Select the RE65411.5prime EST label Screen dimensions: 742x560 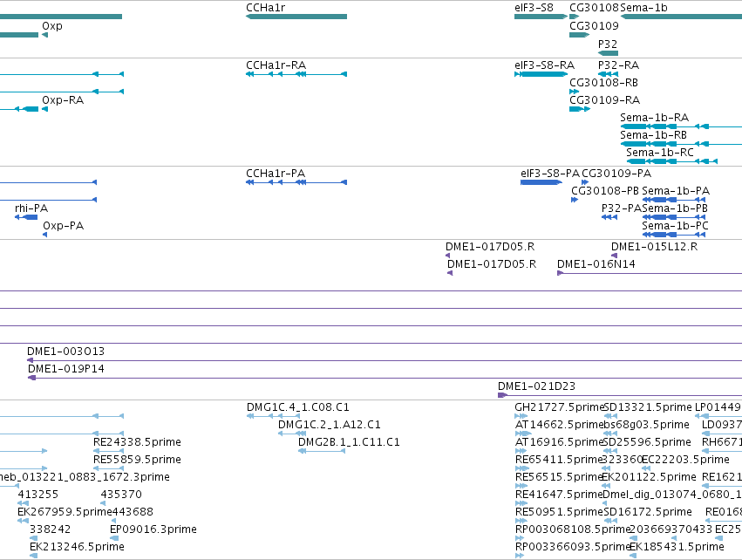coord(559,460)
